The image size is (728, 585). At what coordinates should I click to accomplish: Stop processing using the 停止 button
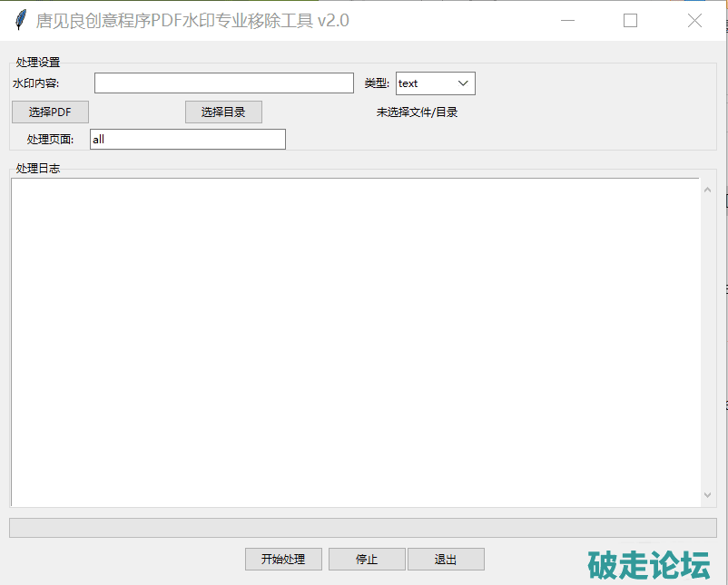[x=367, y=559]
